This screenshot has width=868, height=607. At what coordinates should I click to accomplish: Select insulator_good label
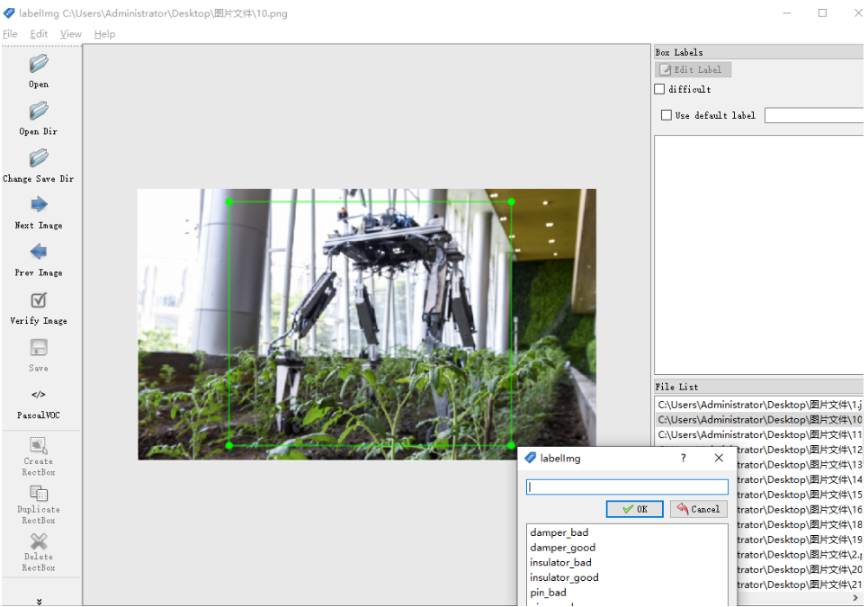tap(564, 577)
